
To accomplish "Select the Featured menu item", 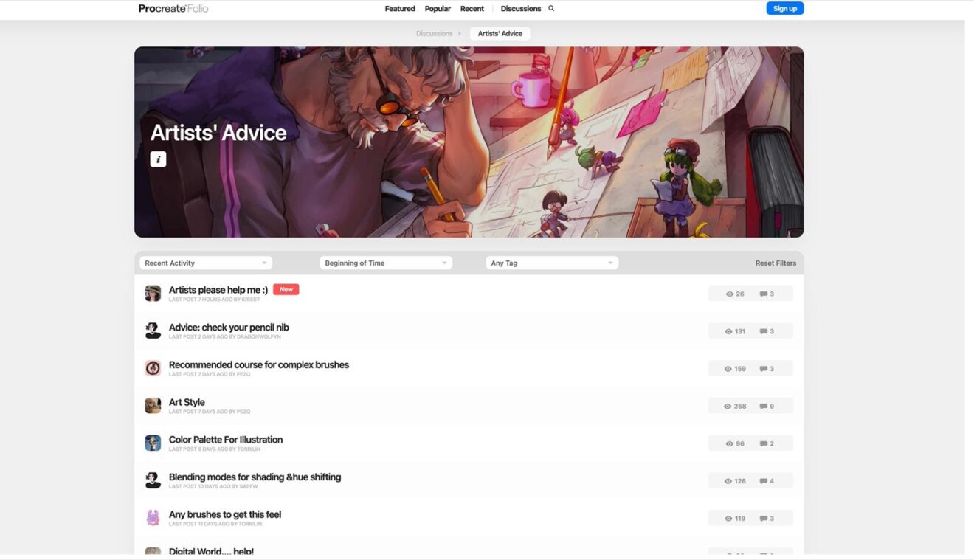I will tap(400, 8).
